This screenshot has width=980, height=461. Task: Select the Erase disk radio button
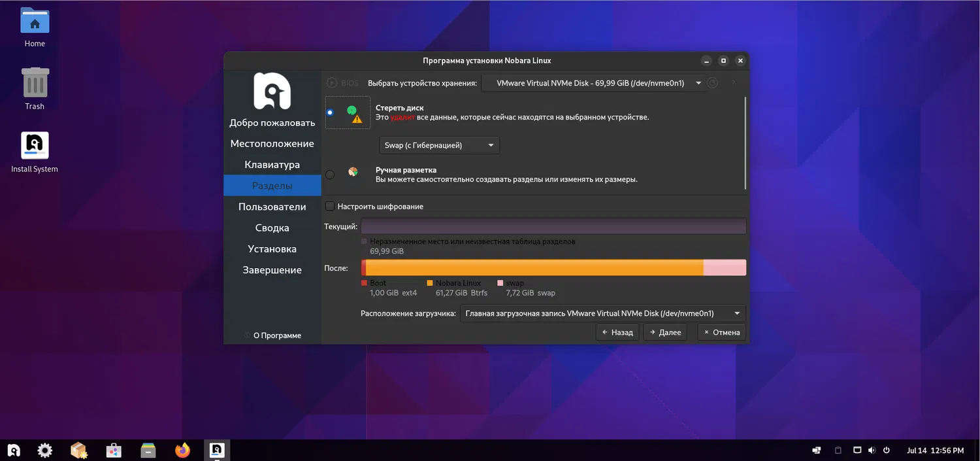coord(330,112)
